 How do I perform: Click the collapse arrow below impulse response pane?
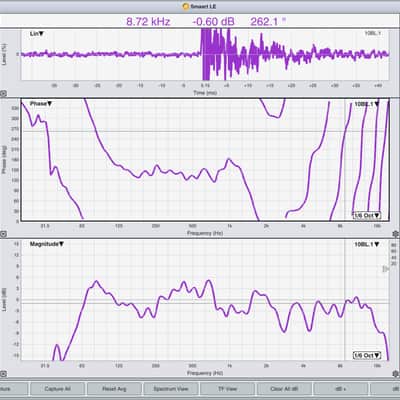point(3,94)
